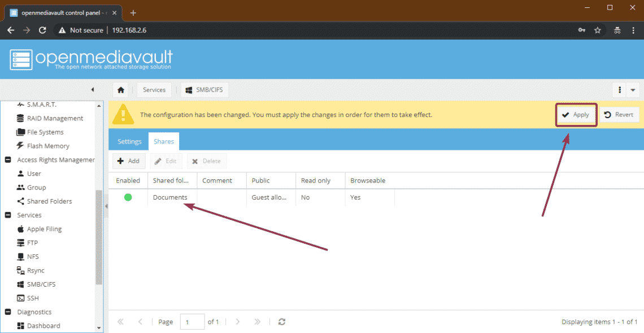Click the SMB/CIFS breadcrumb

204,90
